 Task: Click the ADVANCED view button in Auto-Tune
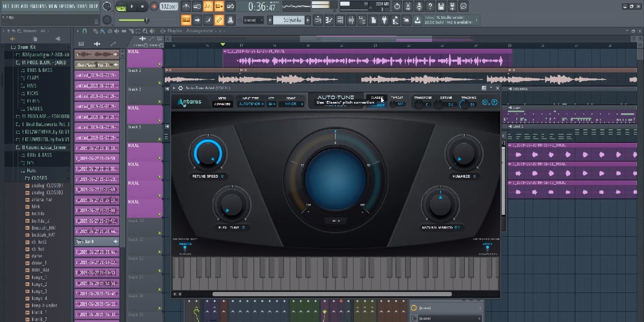[x=222, y=104]
